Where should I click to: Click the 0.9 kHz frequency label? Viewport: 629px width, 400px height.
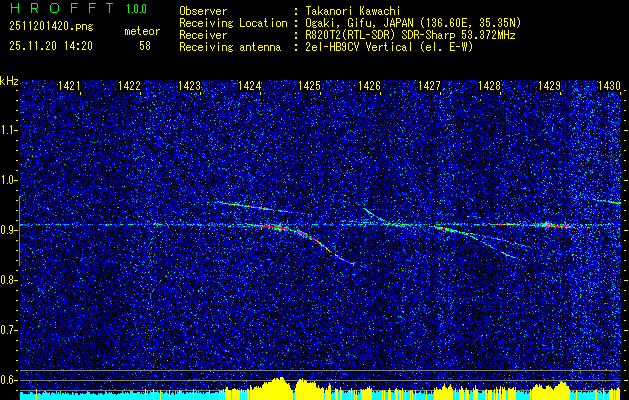(9, 230)
